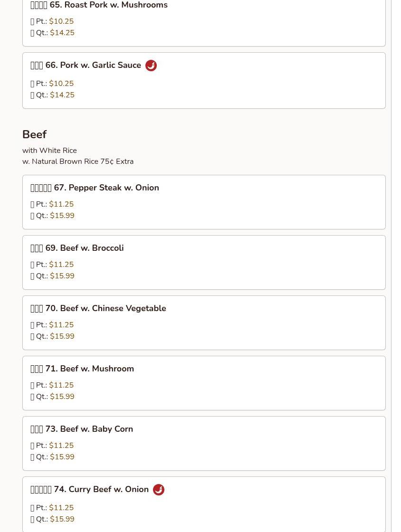This screenshot has width=401, height=532.
Task: Click the spicy icon beside Pork w. Garlic Sauce
Action: tap(151, 66)
